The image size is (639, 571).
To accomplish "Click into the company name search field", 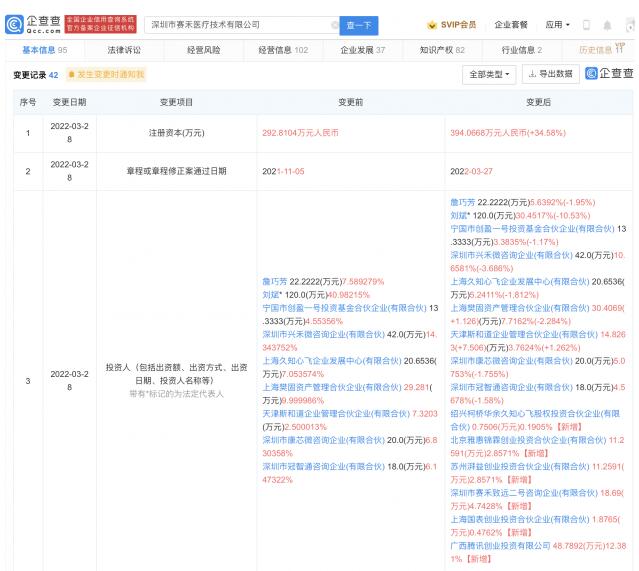I will click(x=240, y=25).
